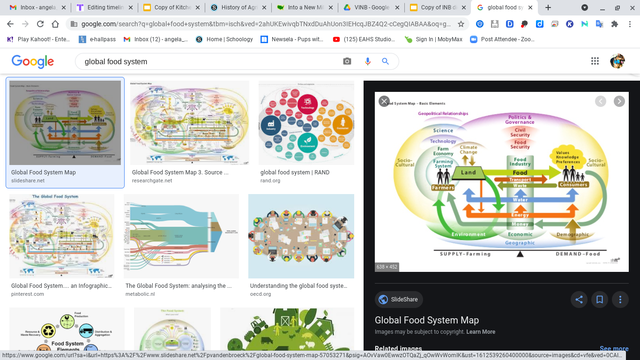The image size is (640, 360).
Task: Switch to VINB Google Drive tab
Action: pos(372,7)
